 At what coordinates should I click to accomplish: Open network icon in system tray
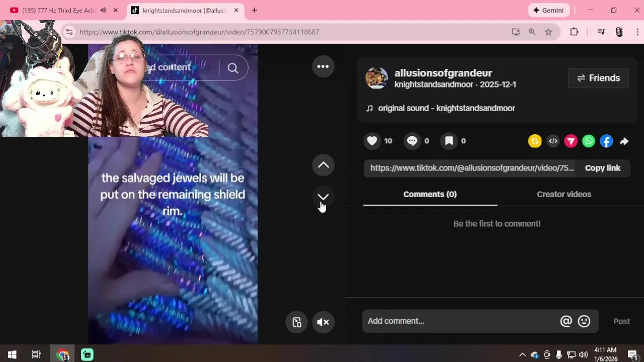(571, 354)
